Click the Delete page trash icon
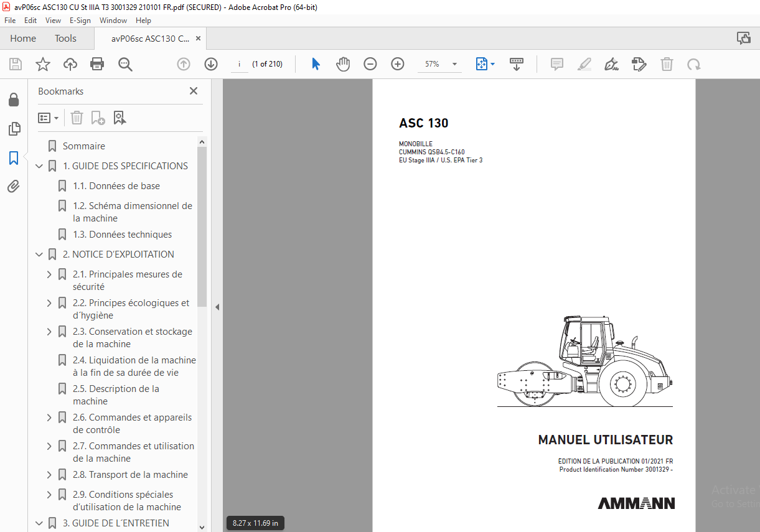The height and width of the screenshot is (532, 760). coord(667,64)
